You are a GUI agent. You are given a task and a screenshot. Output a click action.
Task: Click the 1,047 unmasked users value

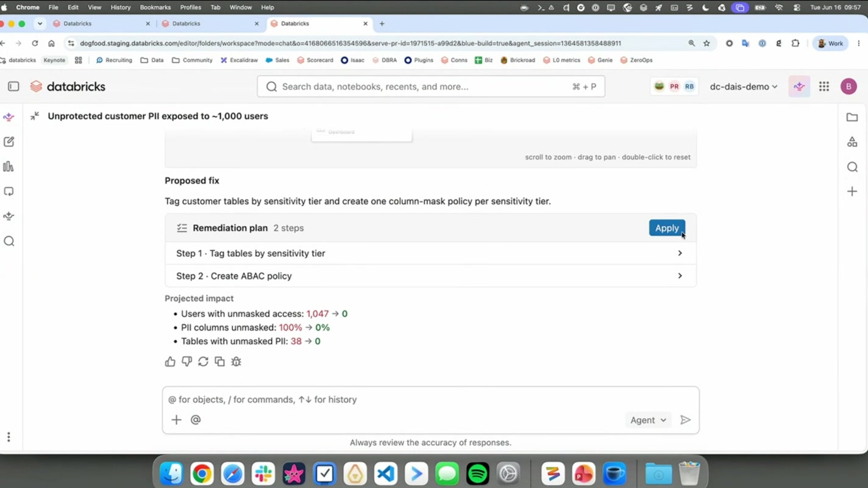coord(318,314)
